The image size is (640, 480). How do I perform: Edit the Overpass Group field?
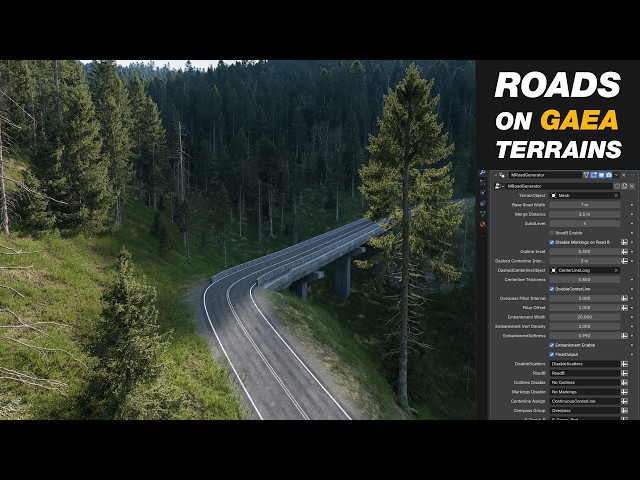point(584,411)
